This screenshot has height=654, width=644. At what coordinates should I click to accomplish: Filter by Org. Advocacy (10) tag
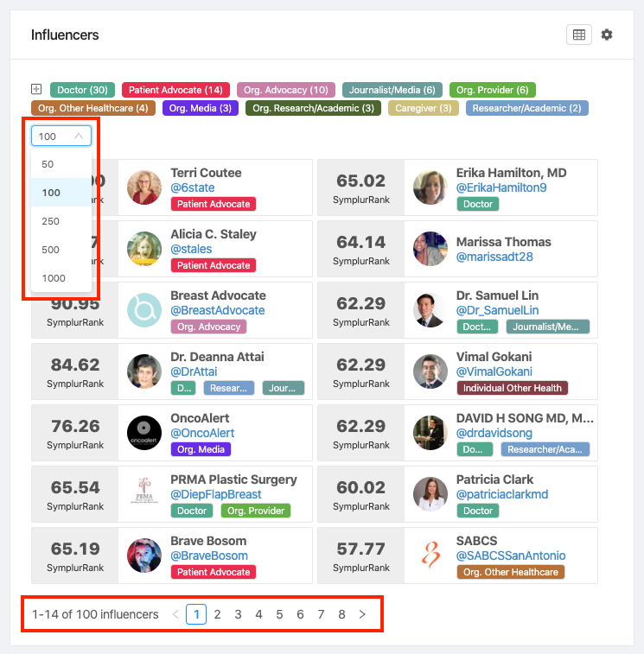[x=286, y=90]
